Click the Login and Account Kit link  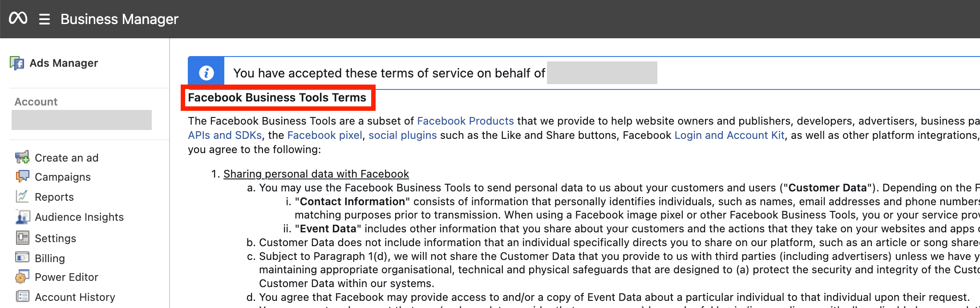[x=730, y=135]
